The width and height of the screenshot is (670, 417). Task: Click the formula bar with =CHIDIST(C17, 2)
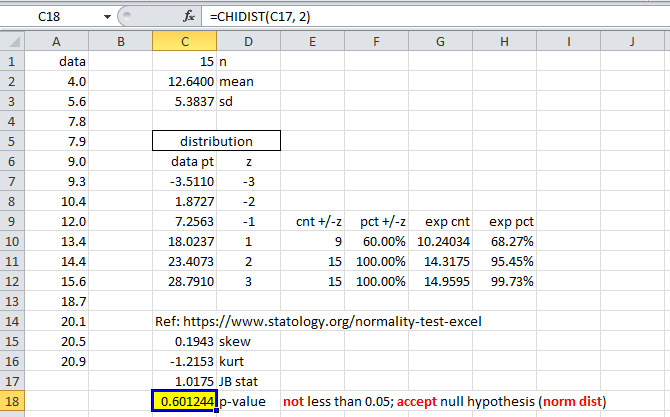[x=435, y=17]
